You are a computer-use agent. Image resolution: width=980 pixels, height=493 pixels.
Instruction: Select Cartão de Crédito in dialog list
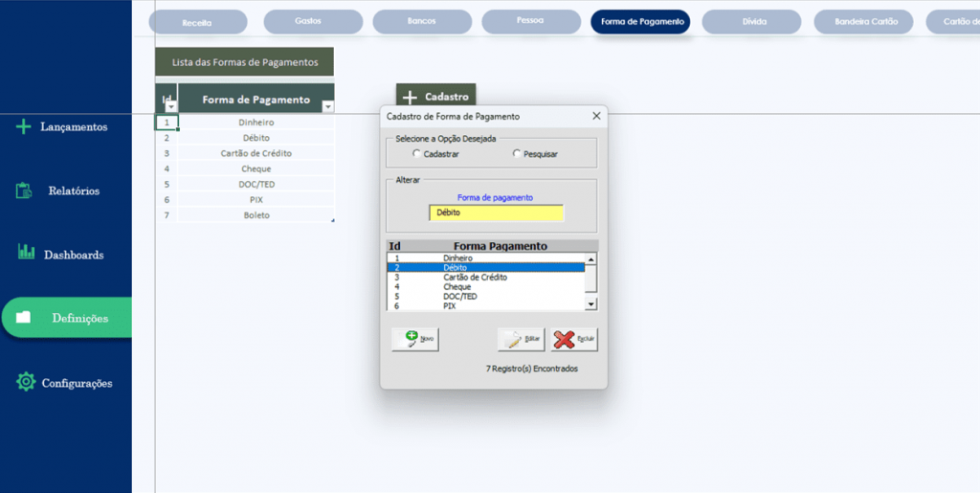[x=485, y=277]
